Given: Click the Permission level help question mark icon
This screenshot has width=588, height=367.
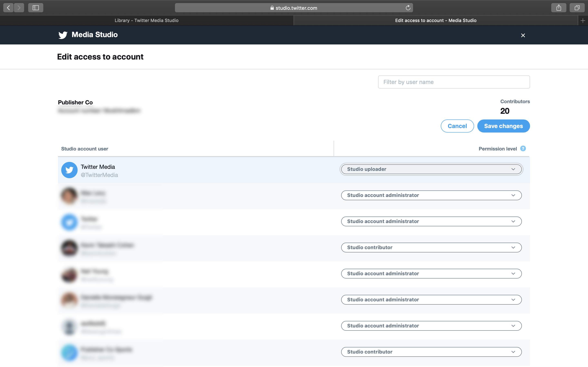Looking at the screenshot, I should click(x=523, y=149).
